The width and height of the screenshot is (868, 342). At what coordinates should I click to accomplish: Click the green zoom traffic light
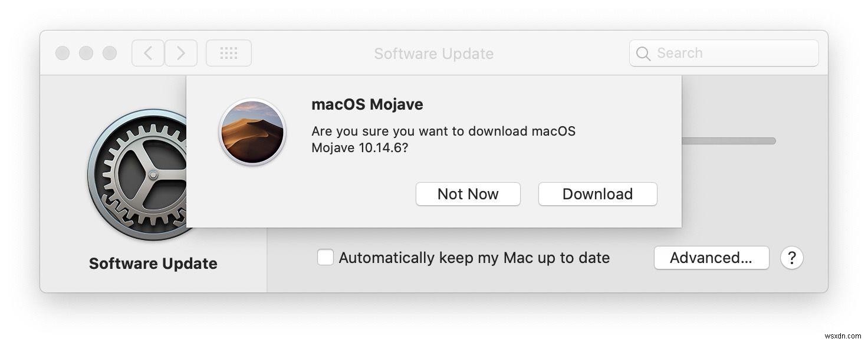pos(110,52)
